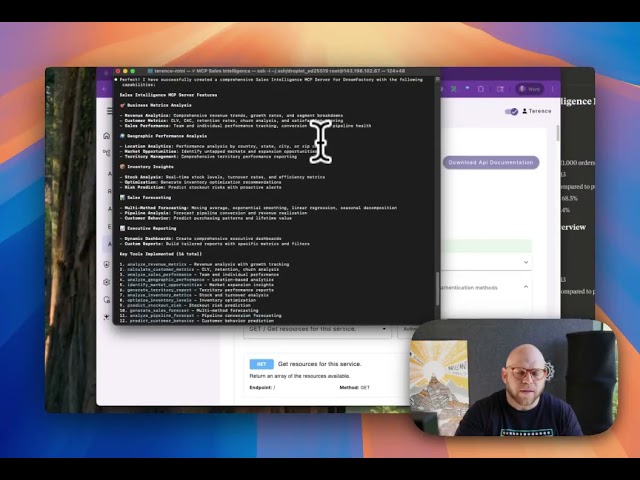The height and width of the screenshot is (480, 640).
Task: Click 'predict_stockout_risk' tool name in terminal
Action: click(154, 305)
